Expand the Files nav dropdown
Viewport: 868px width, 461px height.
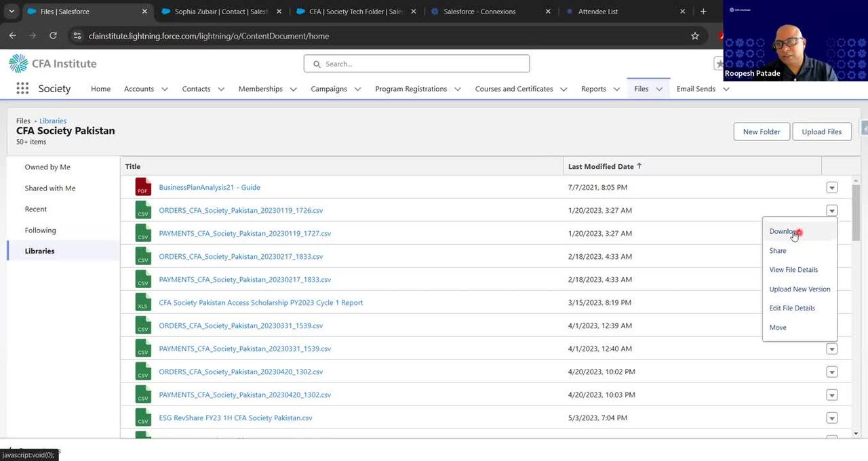pyautogui.click(x=659, y=89)
